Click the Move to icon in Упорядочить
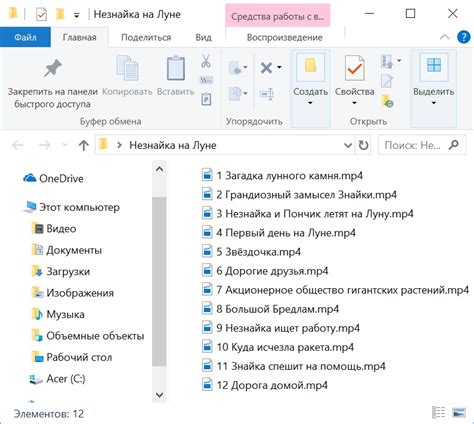Viewport: 474px width, 424px height. pos(235,68)
